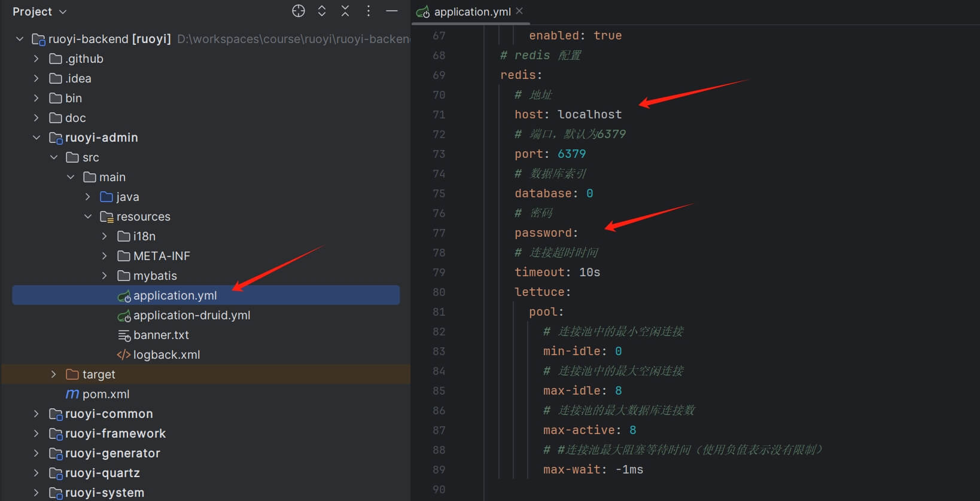
Task: Expand the .github folder
Action: tap(36, 59)
